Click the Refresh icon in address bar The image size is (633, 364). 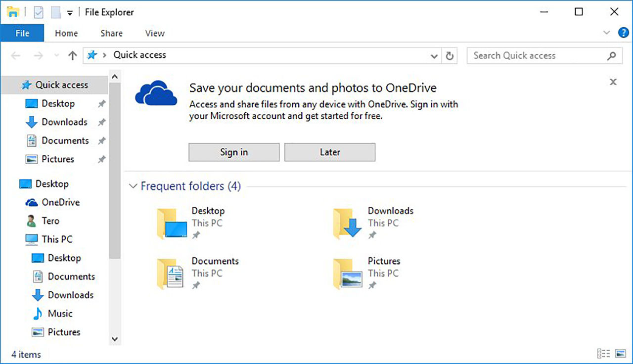[450, 56]
